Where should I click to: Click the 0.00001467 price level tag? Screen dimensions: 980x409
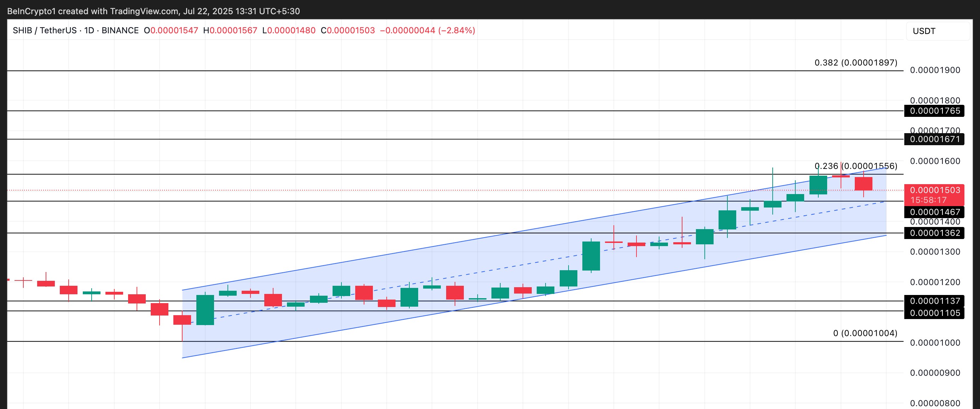(x=934, y=212)
